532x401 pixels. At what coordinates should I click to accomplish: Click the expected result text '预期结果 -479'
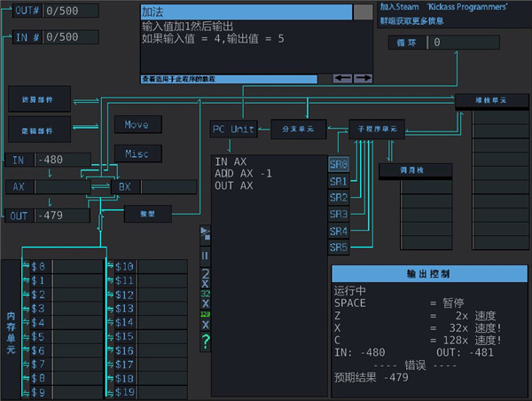[x=372, y=378]
